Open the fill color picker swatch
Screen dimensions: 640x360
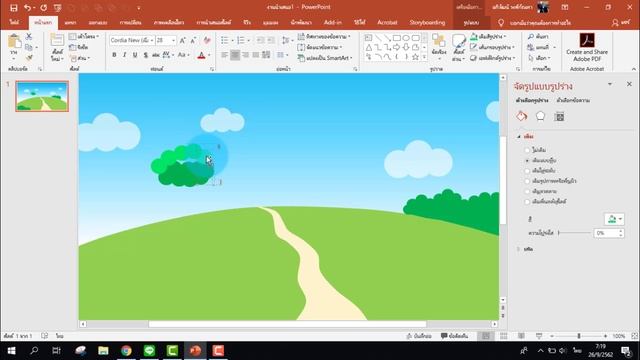[x=614, y=219]
